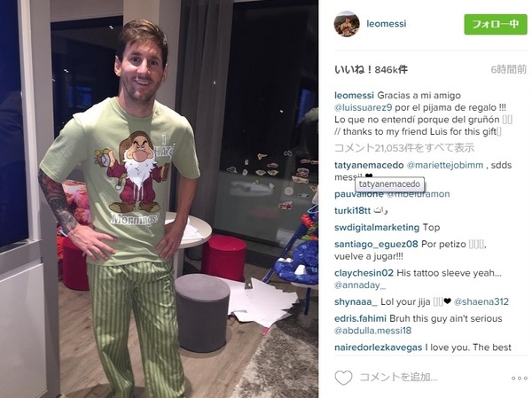The image size is (532, 398).
Task: Open the いいね！846k件 likes count
Action: pyautogui.click(x=371, y=69)
